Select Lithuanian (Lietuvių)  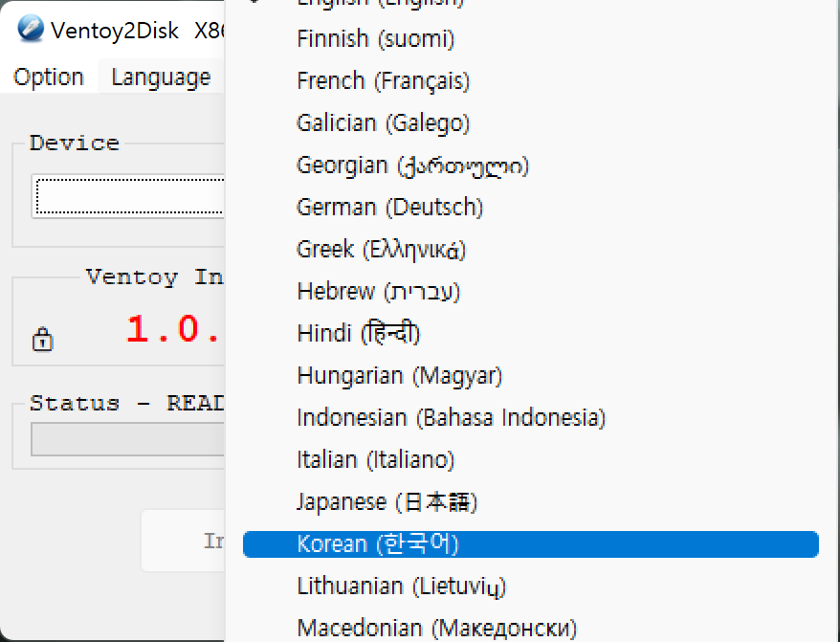click(530, 587)
